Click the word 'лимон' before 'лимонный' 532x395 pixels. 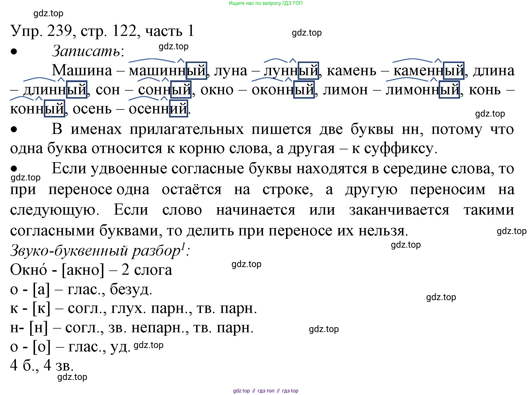coord(345,89)
